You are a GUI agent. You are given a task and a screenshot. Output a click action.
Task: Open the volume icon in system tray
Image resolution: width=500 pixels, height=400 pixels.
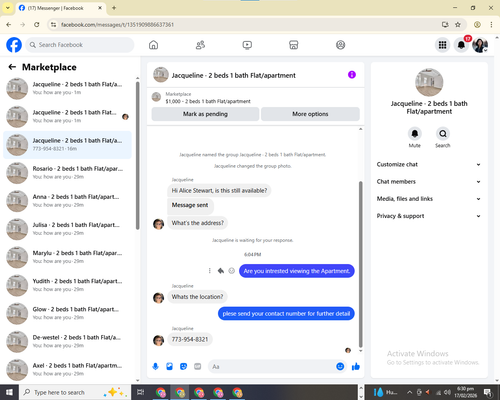447,392
